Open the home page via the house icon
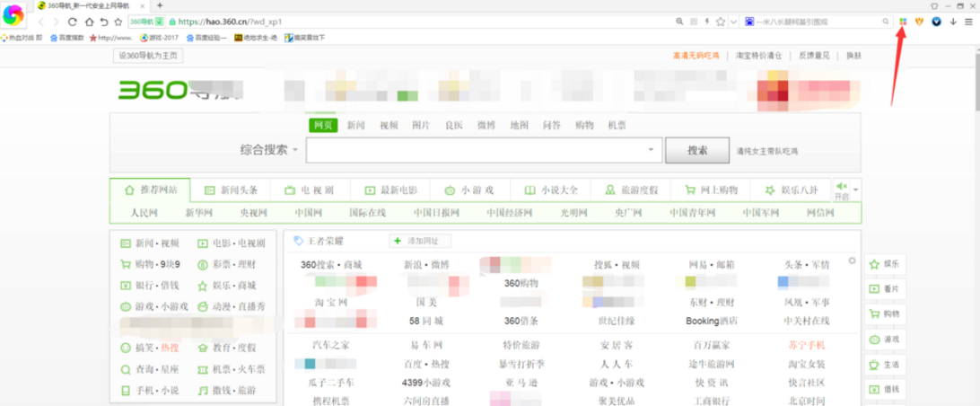This screenshot has height=406, width=980. coord(88,22)
